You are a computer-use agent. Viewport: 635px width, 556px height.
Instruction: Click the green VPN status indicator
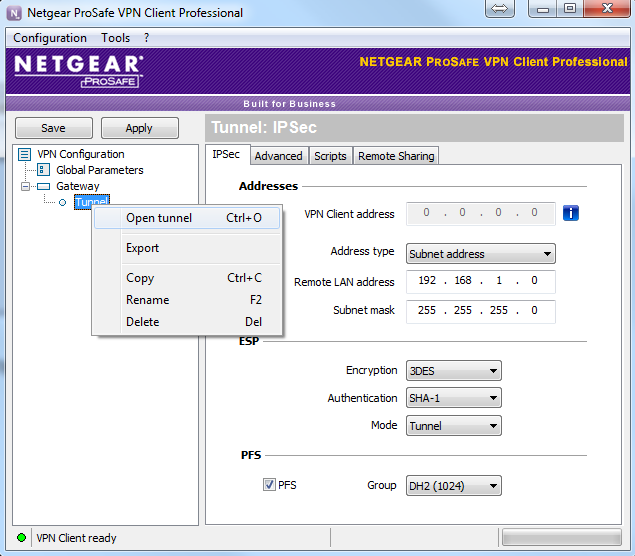[x=21, y=538]
